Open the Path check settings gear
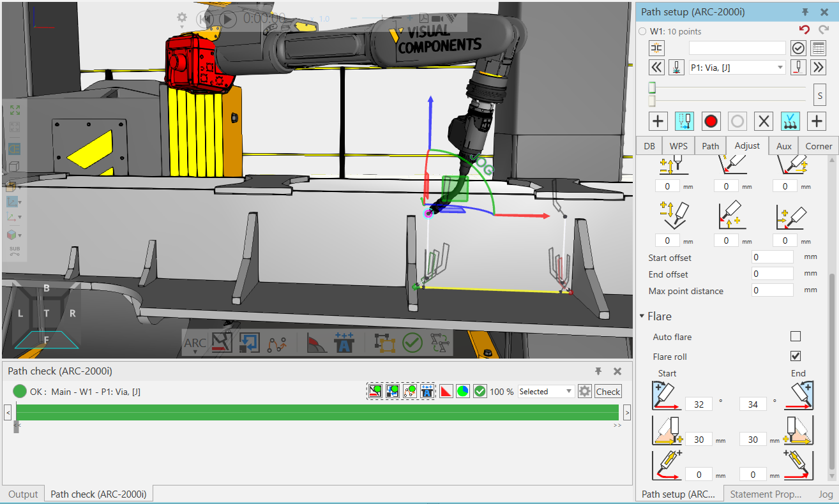 pos(584,392)
